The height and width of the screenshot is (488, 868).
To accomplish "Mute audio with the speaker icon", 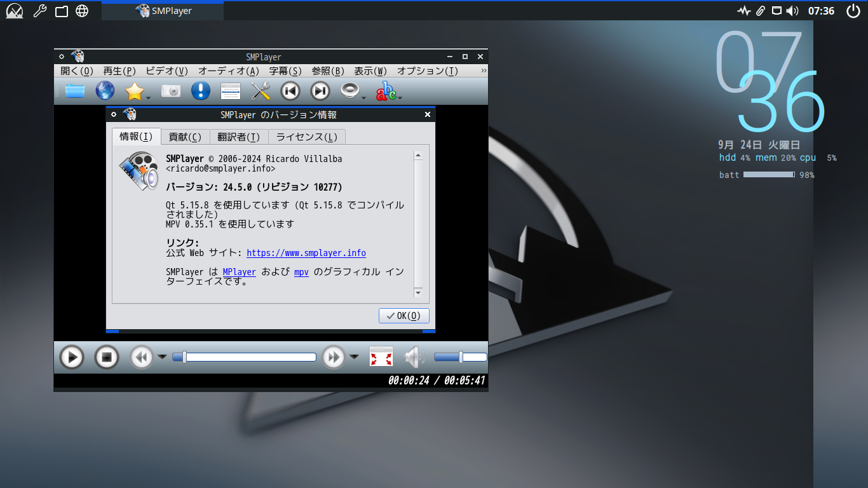I will click(x=414, y=357).
